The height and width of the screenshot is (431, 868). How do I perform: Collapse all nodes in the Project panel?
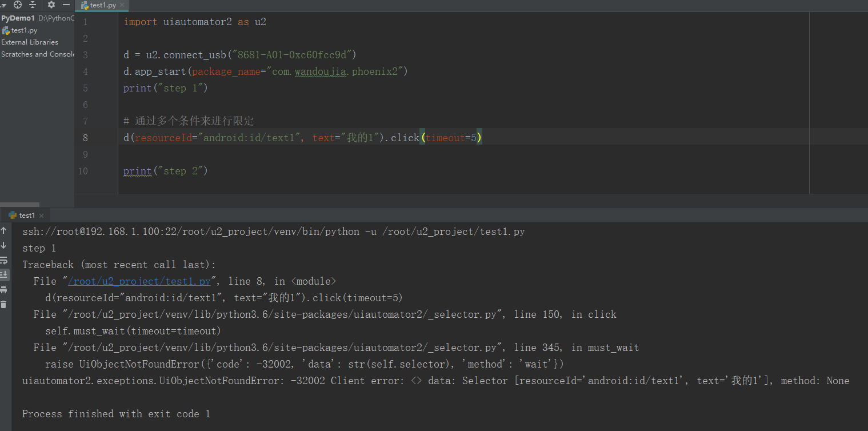pos(32,5)
